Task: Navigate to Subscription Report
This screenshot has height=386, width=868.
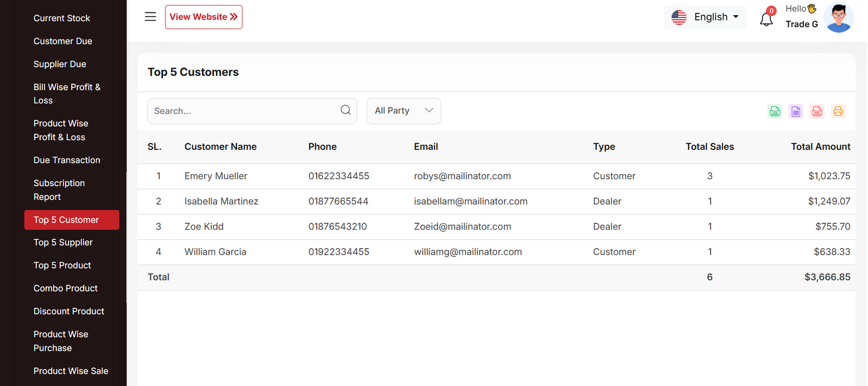Action: click(x=59, y=190)
